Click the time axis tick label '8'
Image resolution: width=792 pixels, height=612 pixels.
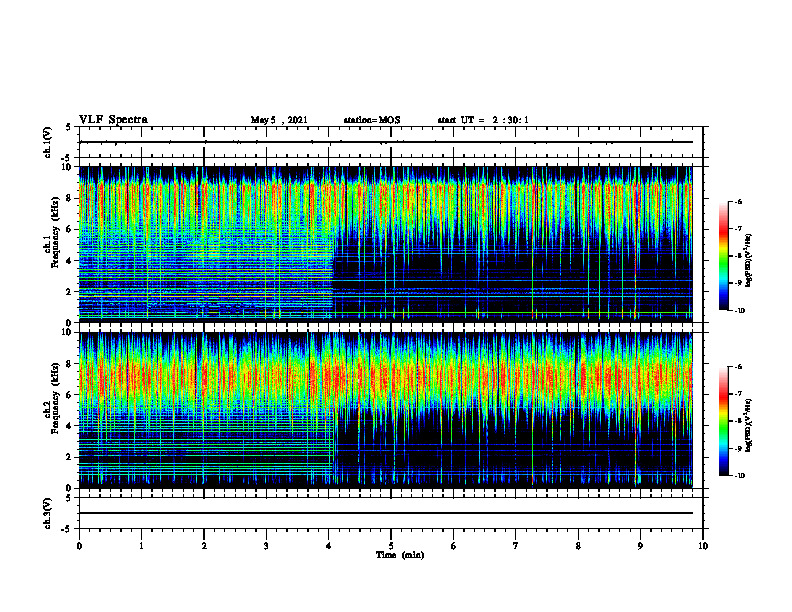[x=578, y=546]
